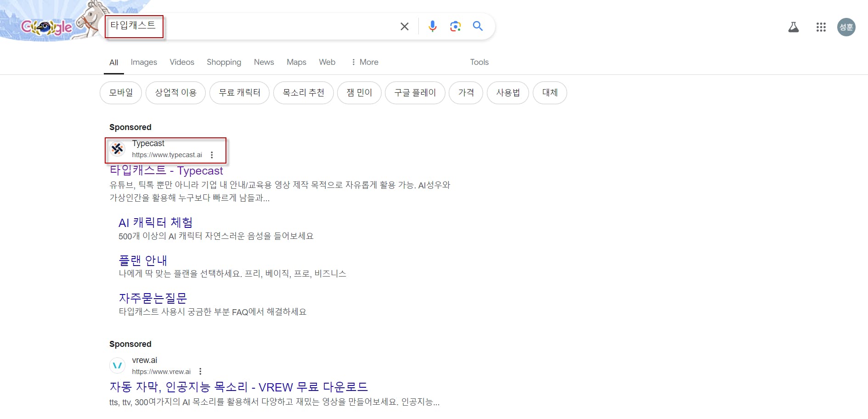868x419 pixels.
Task: Switch to the Videos tab
Action: [x=182, y=62]
